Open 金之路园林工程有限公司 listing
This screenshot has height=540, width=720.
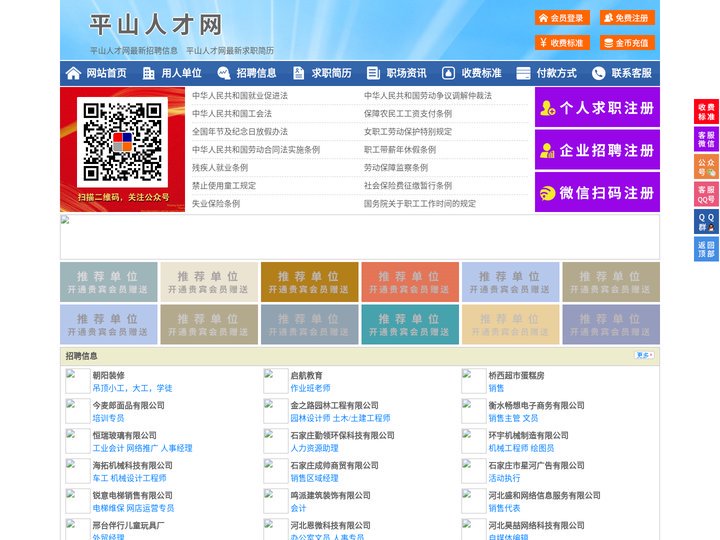coord(334,405)
